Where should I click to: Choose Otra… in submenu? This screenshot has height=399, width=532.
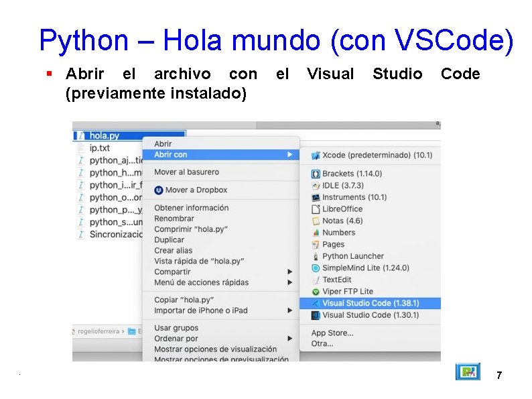[370, 343]
